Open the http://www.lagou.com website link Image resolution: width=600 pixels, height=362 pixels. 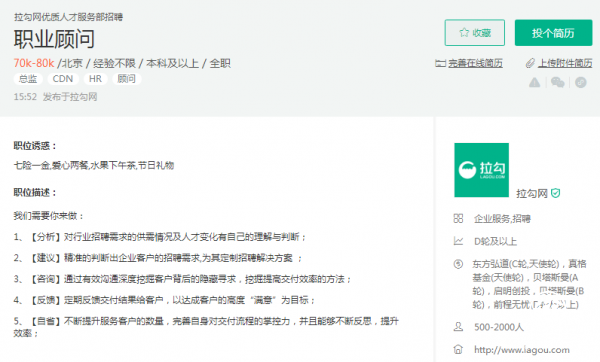pos(522,350)
